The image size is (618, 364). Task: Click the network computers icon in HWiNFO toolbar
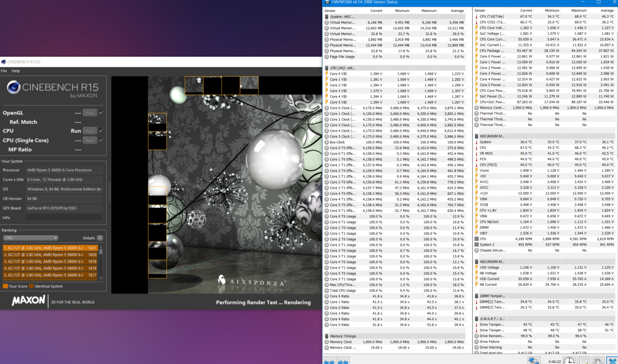pyautogui.click(x=534, y=360)
